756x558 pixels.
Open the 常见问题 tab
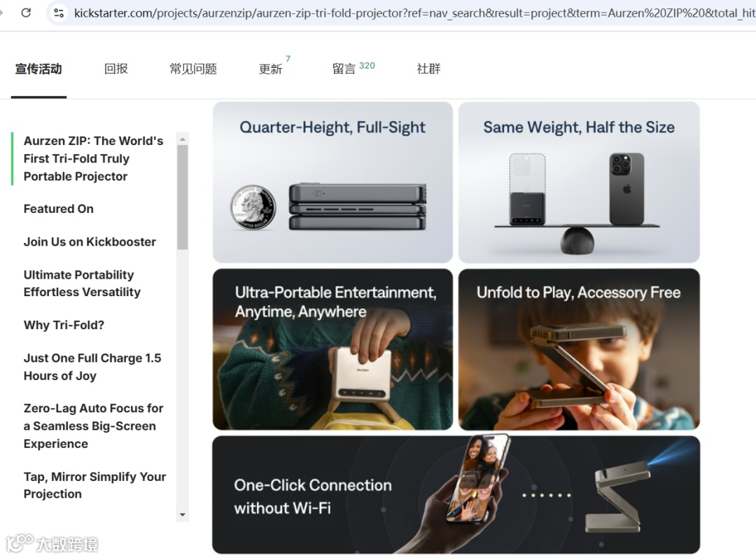coord(193,69)
